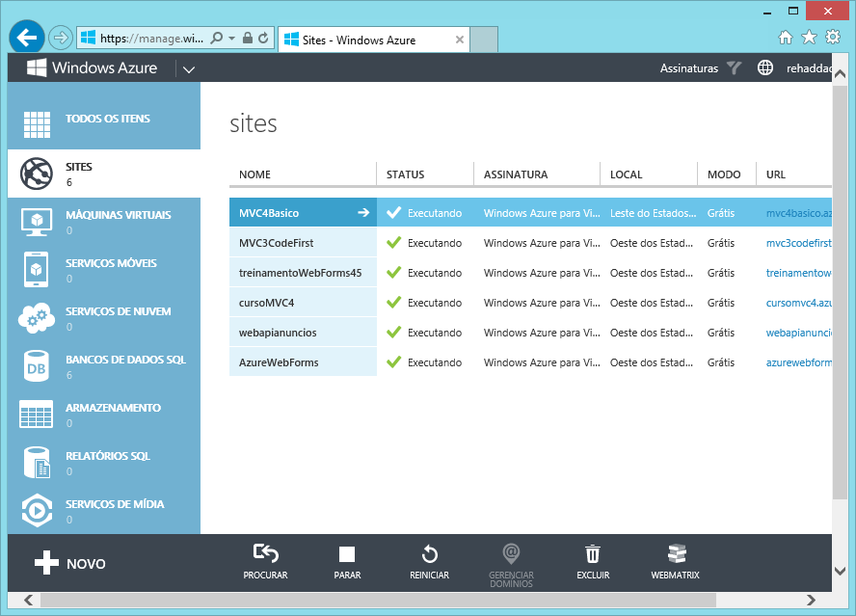The image size is (856, 616).
Task: Open Serviços Móveis phone icon
Action: click(x=36, y=269)
